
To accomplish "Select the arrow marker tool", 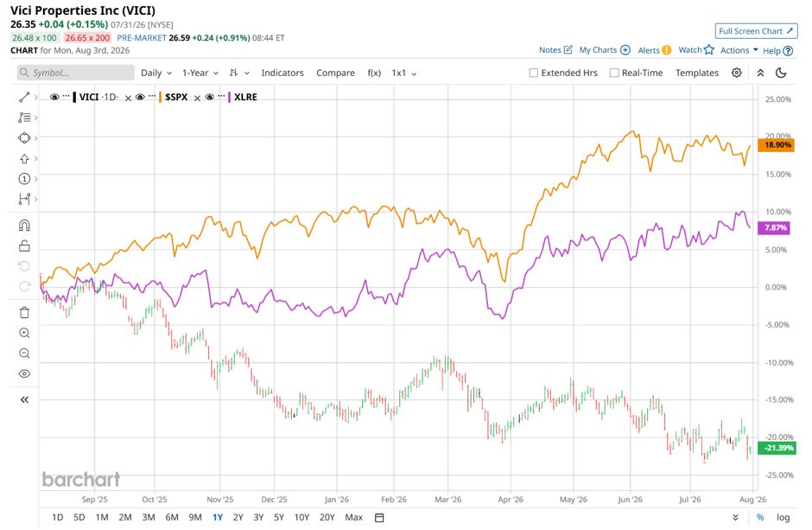I will [x=24, y=158].
